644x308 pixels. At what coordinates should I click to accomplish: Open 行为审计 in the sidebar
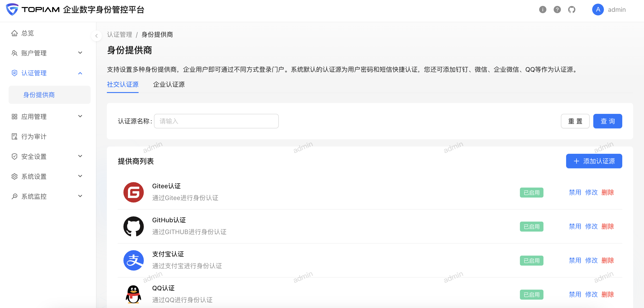tap(34, 137)
